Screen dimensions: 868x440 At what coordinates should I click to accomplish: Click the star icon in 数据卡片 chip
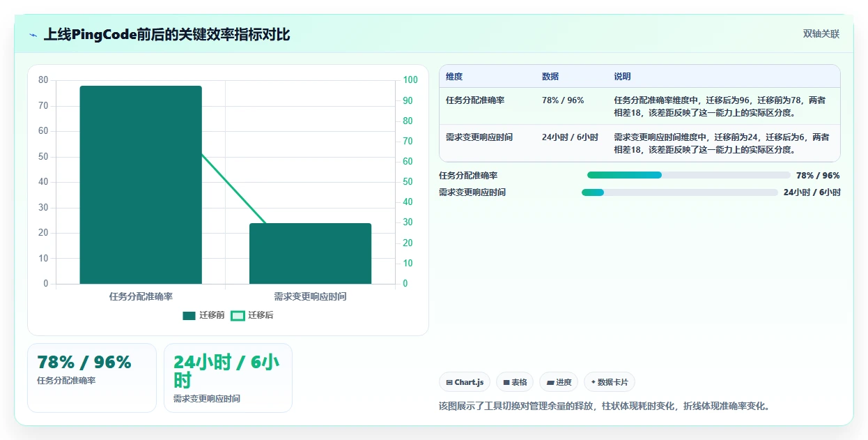click(x=594, y=382)
